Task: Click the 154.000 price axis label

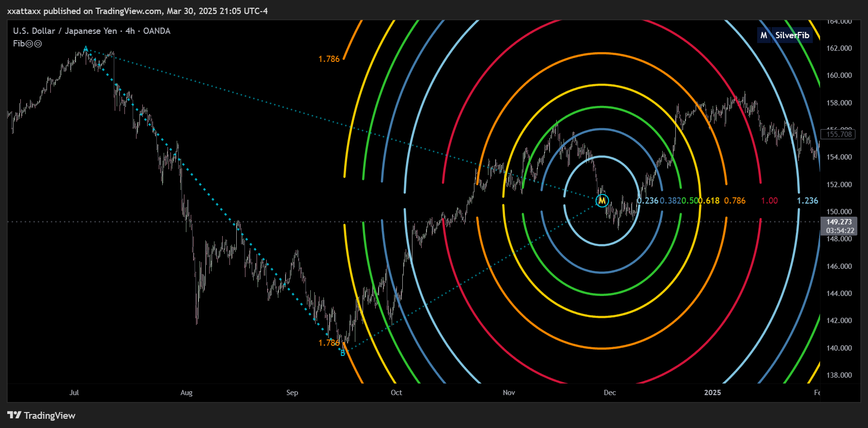Action: (x=839, y=157)
